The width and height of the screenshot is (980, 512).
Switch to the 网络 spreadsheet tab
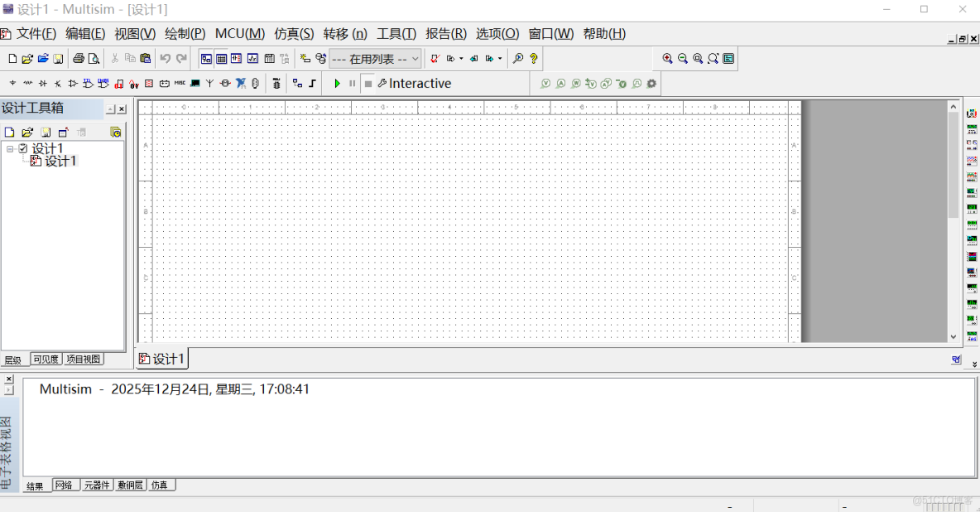[x=65, y=485]
